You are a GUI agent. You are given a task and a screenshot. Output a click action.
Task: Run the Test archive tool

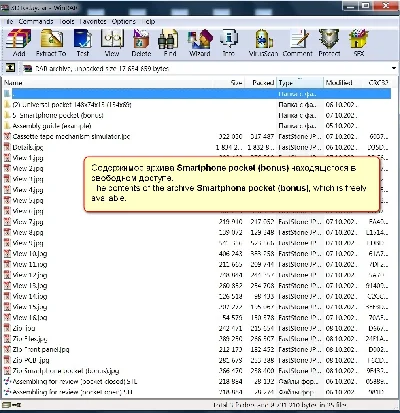click(x=83, y=43)
